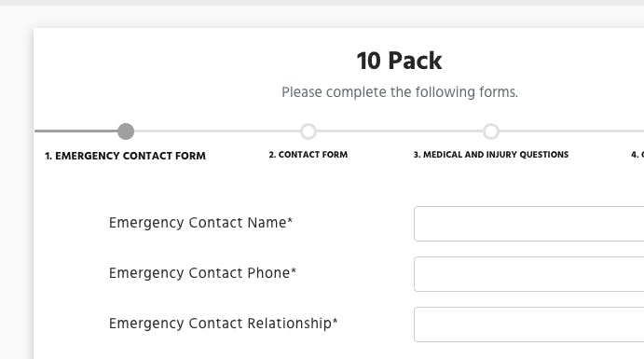Click the 'Emergency Contact Name*' label text
This screenshot has height=359, width=644.
(200, 223)
